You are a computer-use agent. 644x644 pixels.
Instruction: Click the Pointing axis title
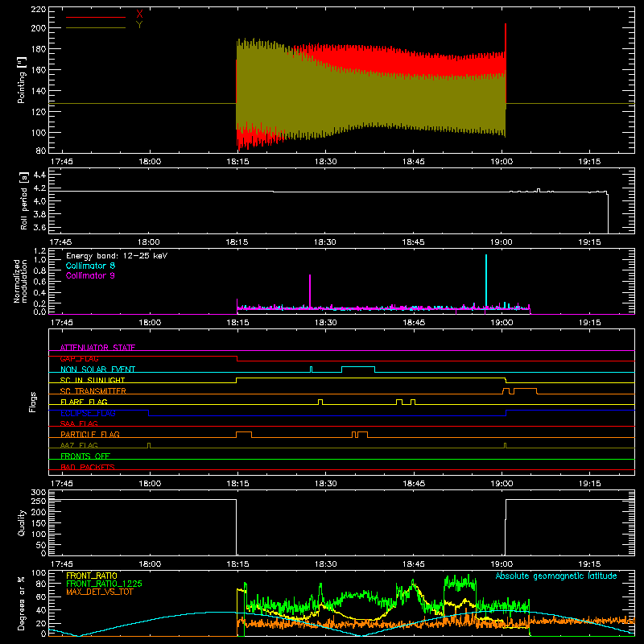coord(22,80)
